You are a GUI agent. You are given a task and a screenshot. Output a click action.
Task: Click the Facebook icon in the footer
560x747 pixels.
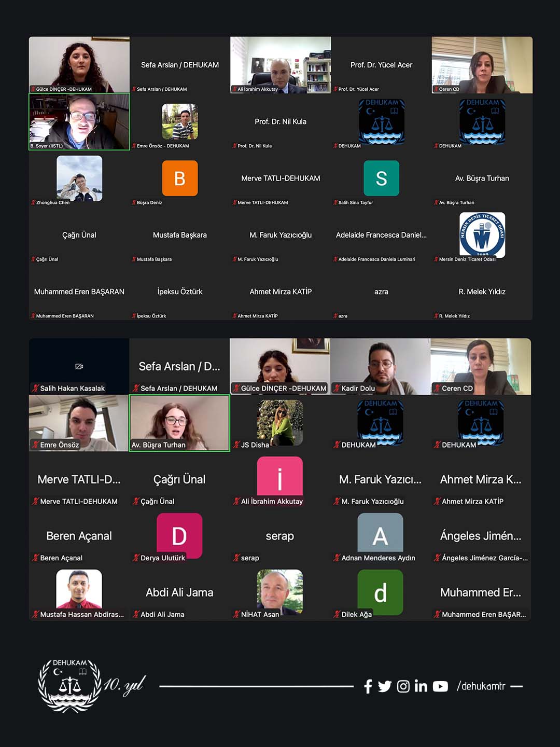[368, 686]
